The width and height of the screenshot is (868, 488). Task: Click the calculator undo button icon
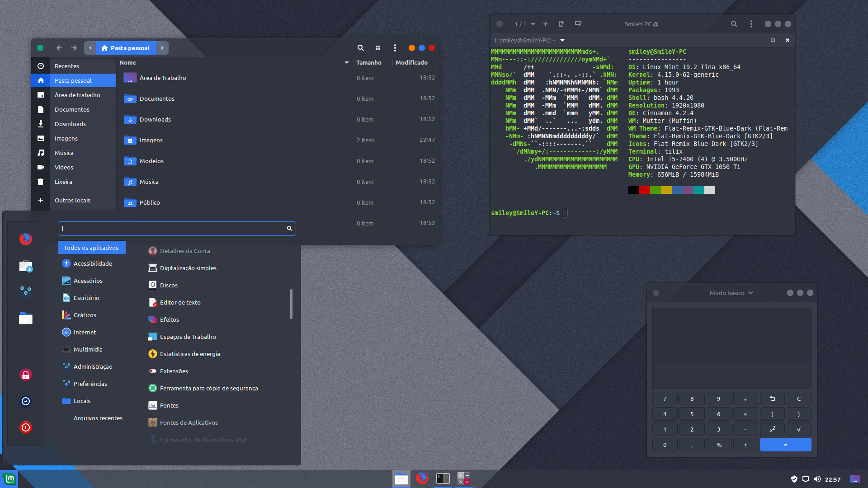[772, 399]
